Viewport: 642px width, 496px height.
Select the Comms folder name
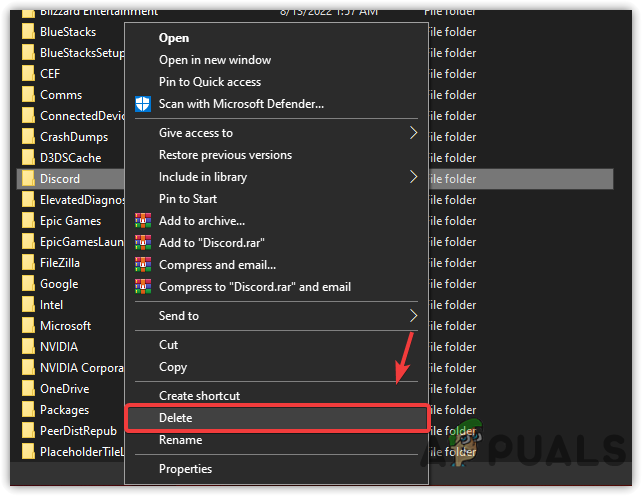pyautogui.click(x=61, y=95)
